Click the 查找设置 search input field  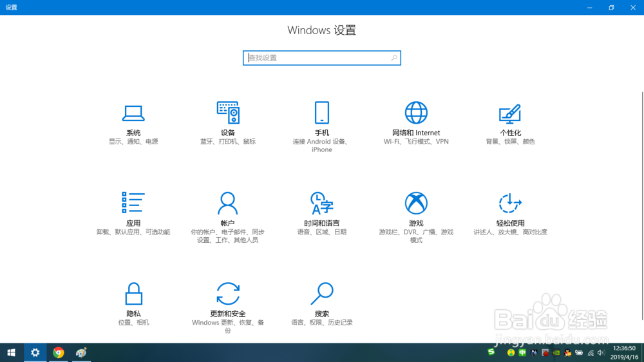[321, 58]
